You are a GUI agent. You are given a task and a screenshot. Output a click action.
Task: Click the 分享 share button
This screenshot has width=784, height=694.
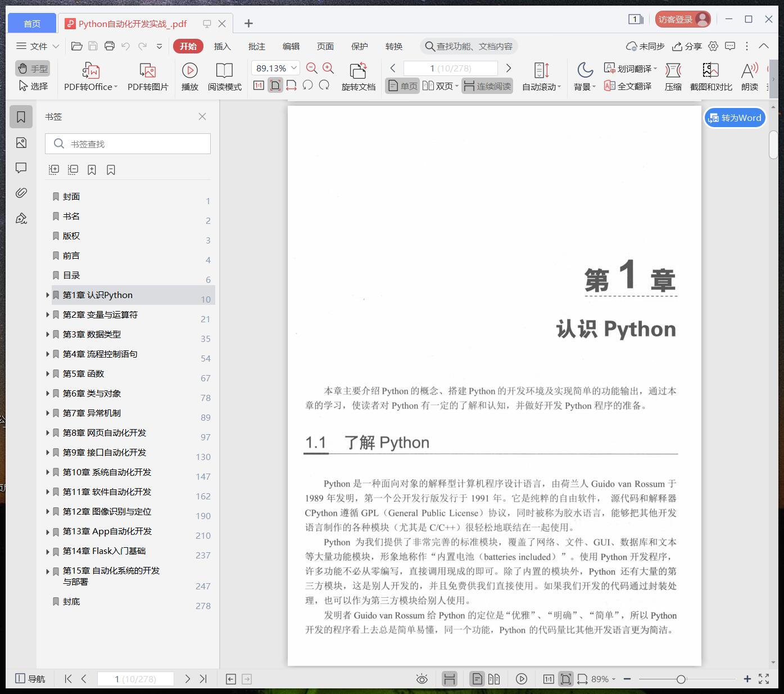pos(687,46)
